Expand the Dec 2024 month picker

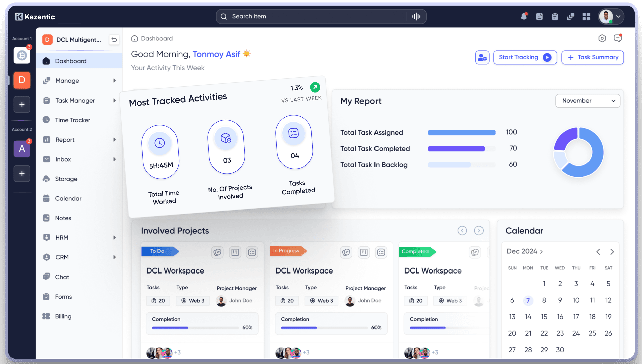[x=525, y=251]
